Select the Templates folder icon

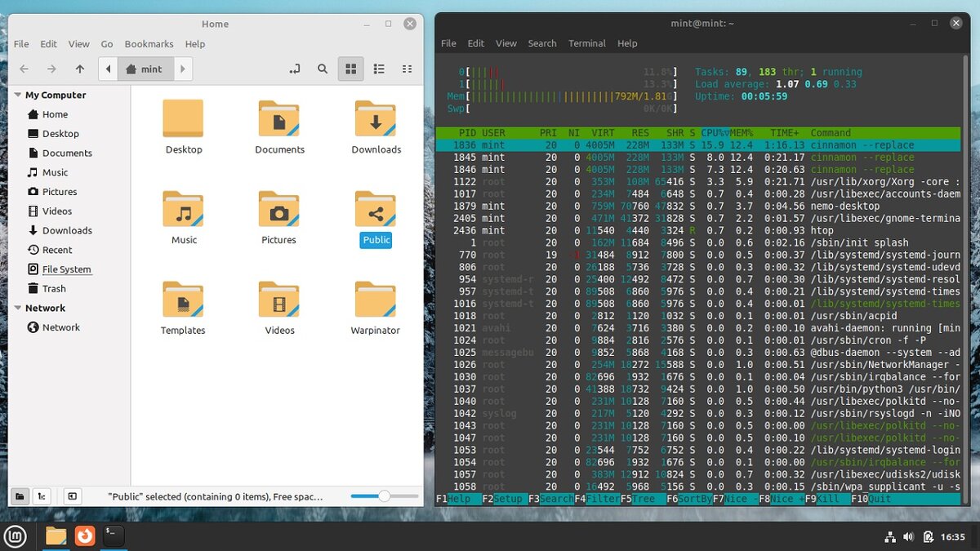pyautogui.click(x=183, y=300)
